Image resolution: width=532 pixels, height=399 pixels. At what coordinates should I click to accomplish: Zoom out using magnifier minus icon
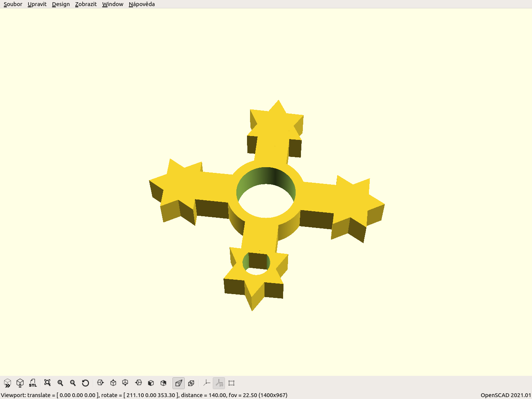pyautogui.click(x=73, y=383)
